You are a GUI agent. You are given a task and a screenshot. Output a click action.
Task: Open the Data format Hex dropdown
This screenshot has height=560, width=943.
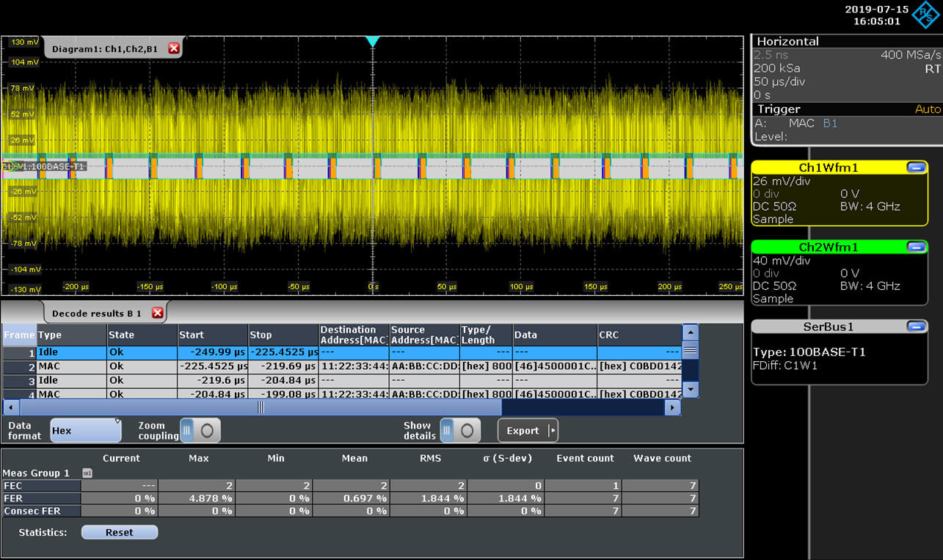click(x=84, y=429)
